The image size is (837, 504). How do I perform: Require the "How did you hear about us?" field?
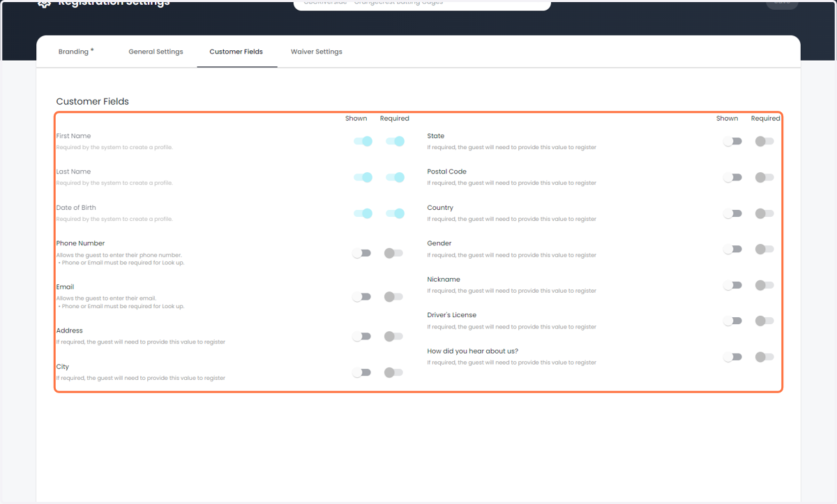[x=764, y=357]
